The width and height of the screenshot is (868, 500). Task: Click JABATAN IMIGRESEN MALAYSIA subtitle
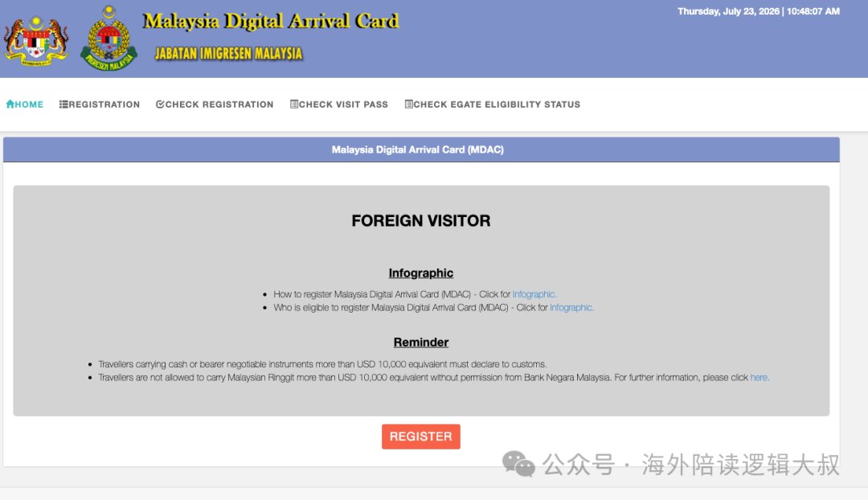[x=228, y=54]
